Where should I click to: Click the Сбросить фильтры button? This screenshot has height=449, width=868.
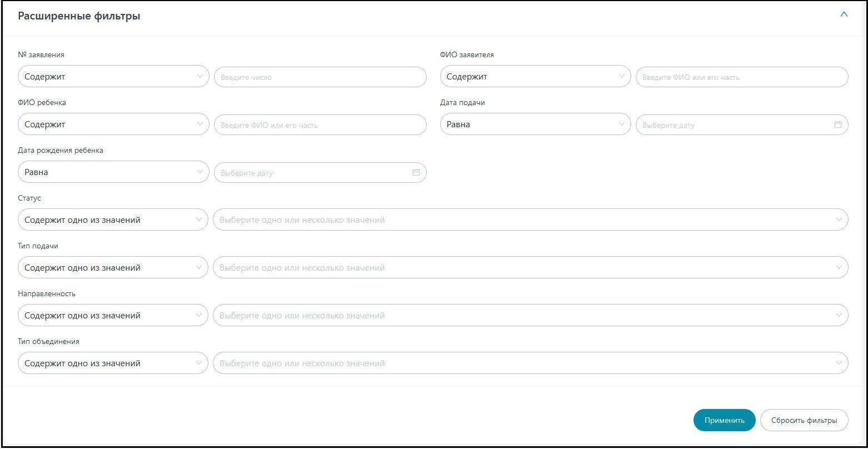click(804, 420)
